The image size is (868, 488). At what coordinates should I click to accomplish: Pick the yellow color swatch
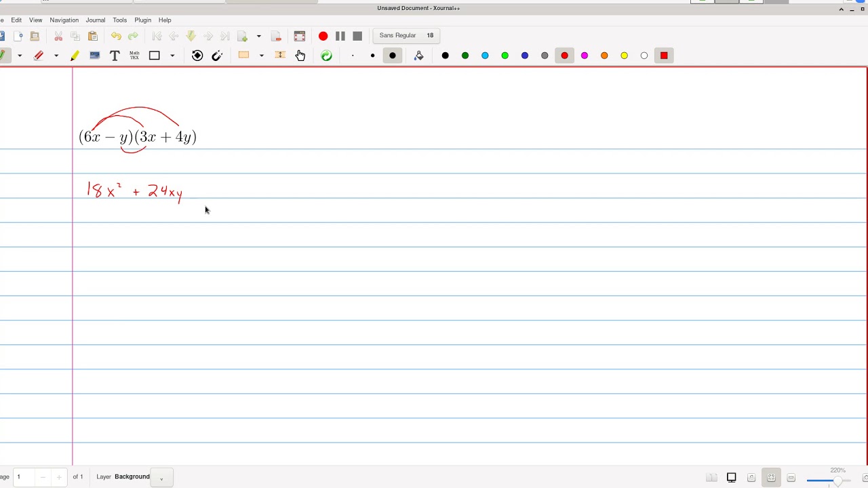(x=624, y=56)
